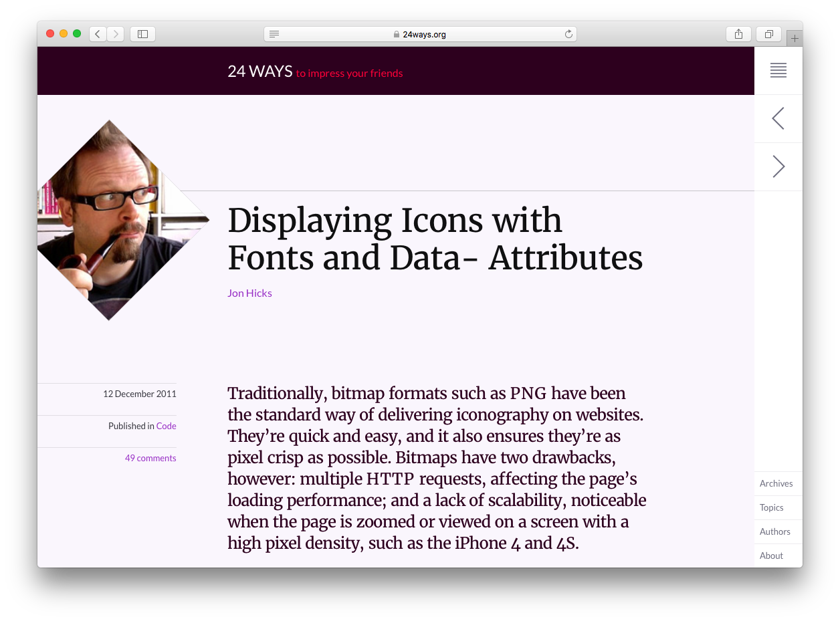This screenshot has width=840, height=621.
Task: Open the Archives section
Action: tap(776, 483)
